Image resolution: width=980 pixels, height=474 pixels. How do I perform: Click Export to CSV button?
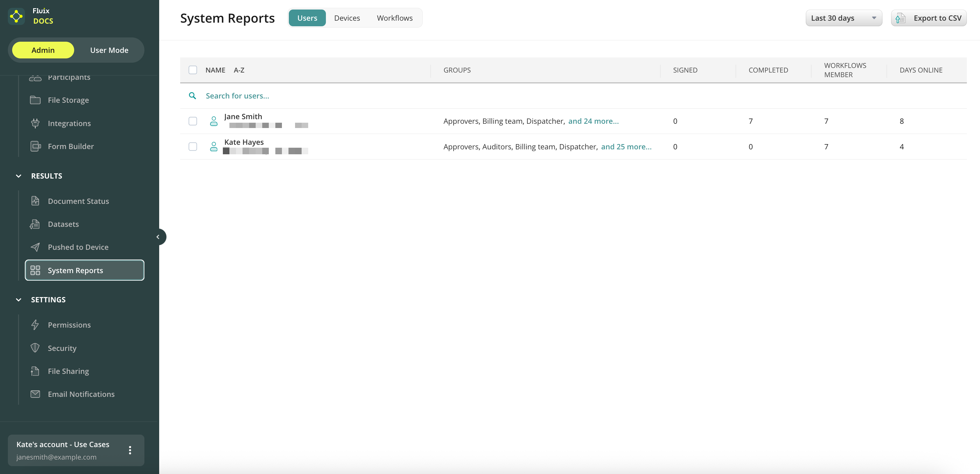coord(929,18)
